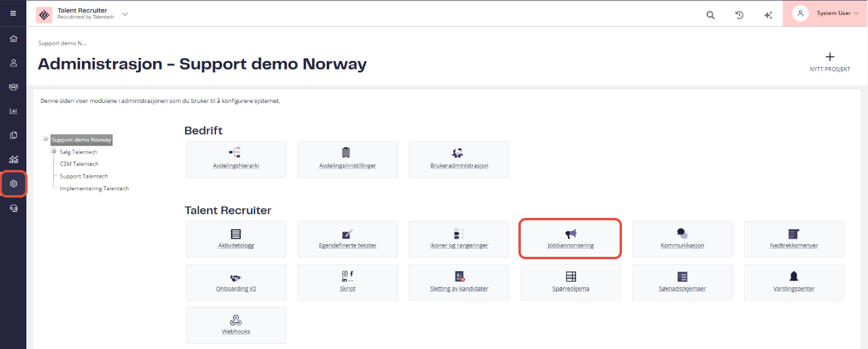Open the Egendefinerte tekster link
The height and width of the screenshot is (349, 868).
click(347, 245)
